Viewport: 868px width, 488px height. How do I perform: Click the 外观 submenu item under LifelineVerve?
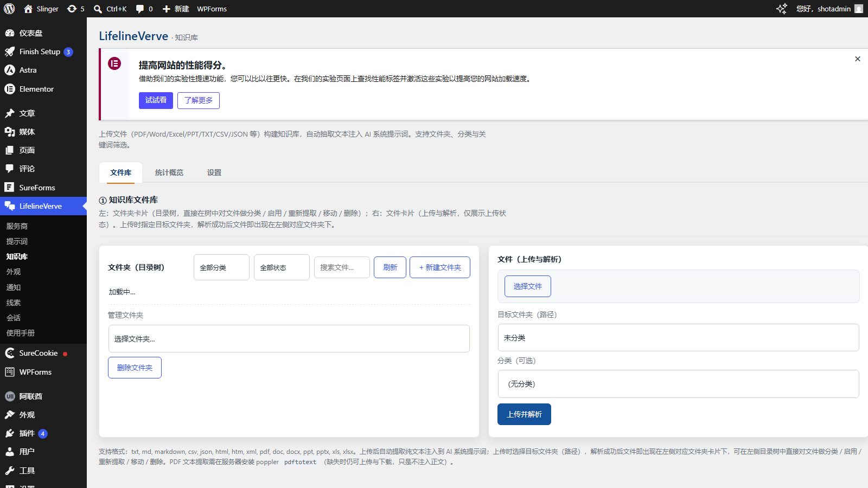point(14,272)
